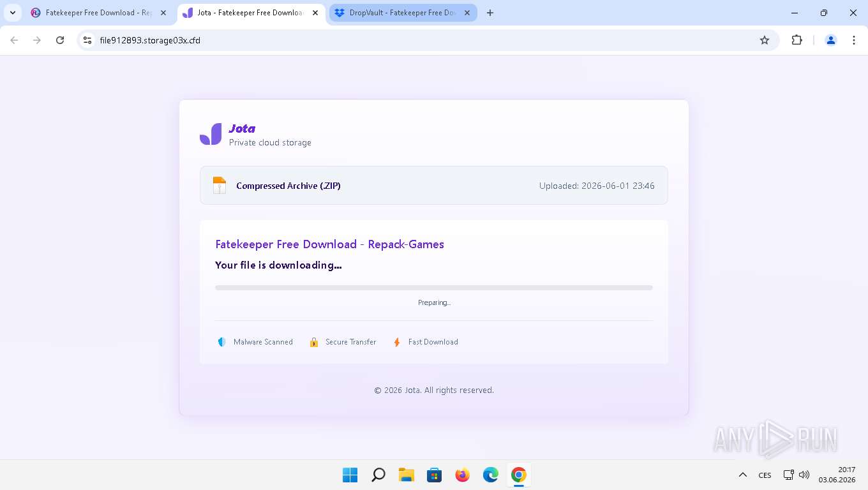This screenshot has width=868, height=490.
Task: Close the Fatekeeper Repack-Games tab
Action: [x=163, y=13]
